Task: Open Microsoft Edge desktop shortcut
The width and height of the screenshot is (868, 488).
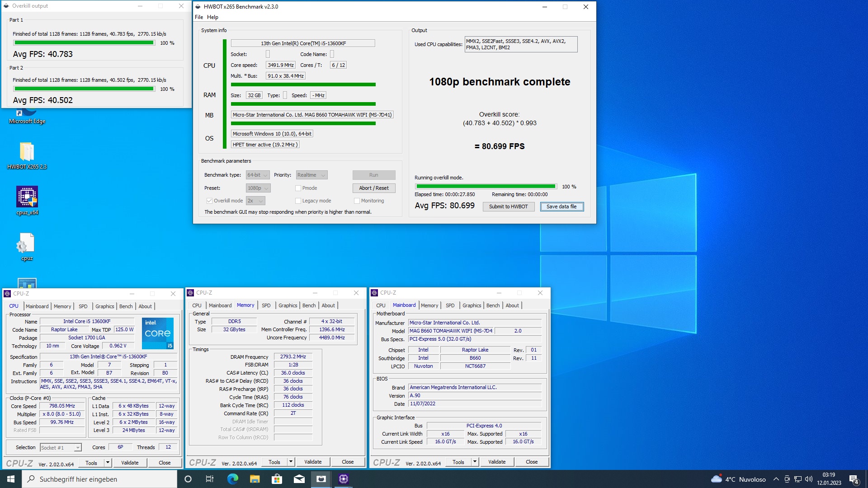Action: coord(27,117)
